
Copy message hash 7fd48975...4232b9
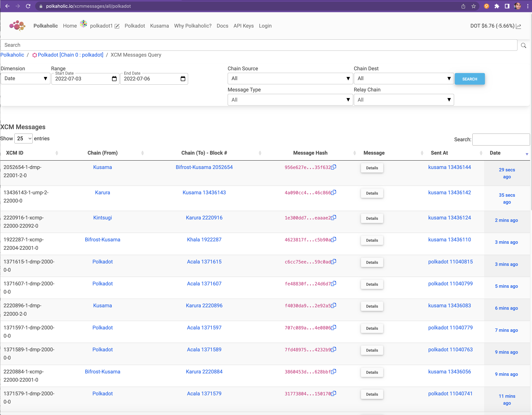click(334, 349)
